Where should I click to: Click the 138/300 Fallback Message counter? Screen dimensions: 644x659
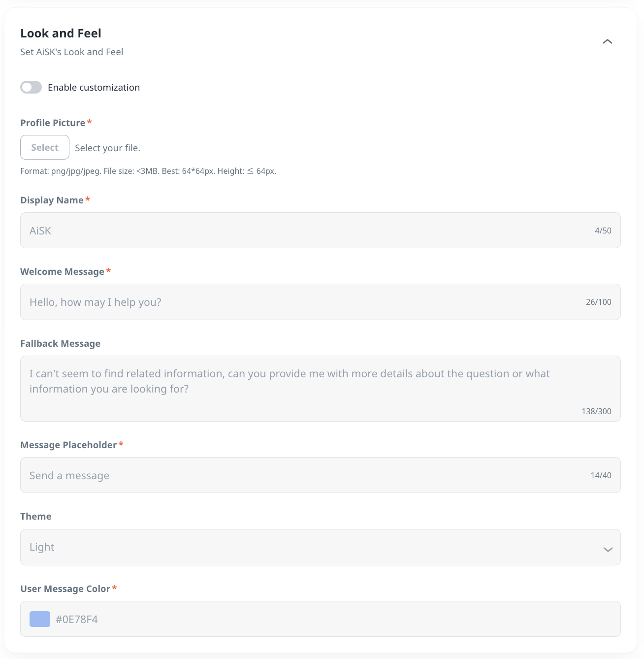[596, 411]
